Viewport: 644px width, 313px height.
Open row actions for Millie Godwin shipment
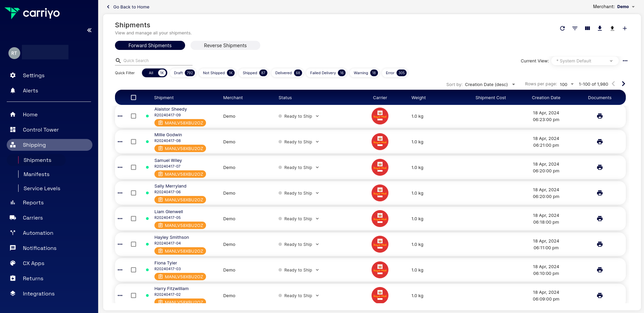pos(120,142)
